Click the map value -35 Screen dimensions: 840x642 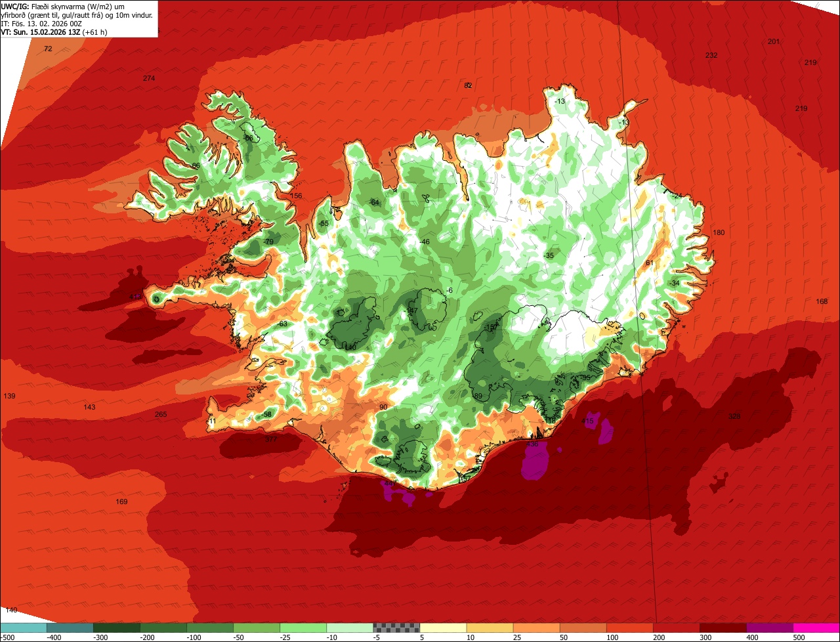pyautogui.click(x=549, y=255)
